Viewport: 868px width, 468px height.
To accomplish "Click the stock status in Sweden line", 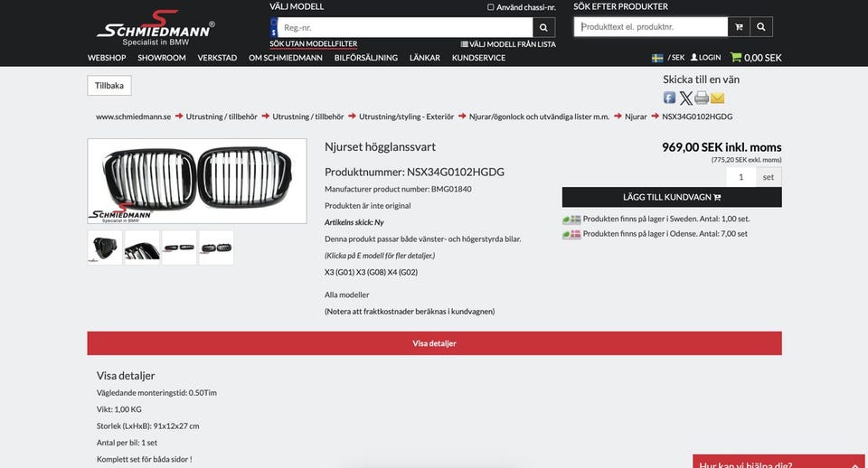I will pos(656,219).
